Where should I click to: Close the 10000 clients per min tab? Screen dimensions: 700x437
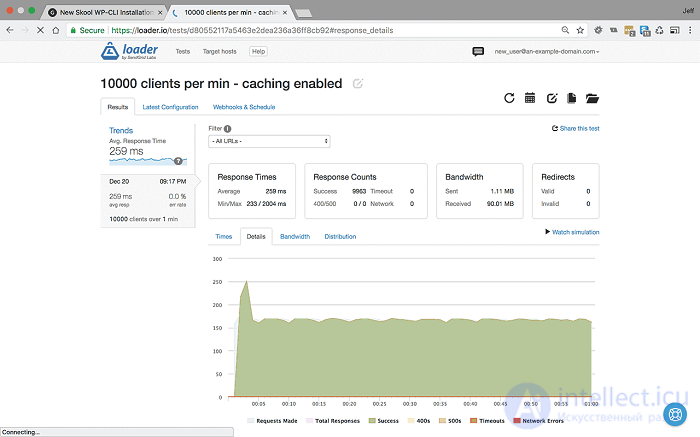pyautogui.click(x=285, y=12)
